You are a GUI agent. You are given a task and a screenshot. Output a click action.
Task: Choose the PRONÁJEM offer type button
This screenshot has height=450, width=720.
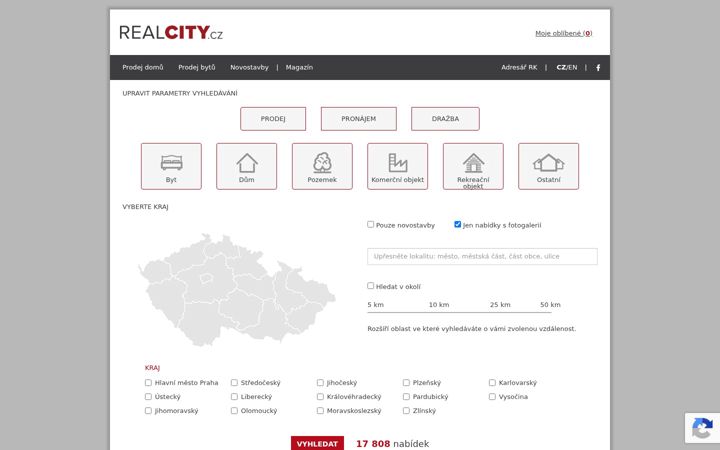tap(359, 119)
